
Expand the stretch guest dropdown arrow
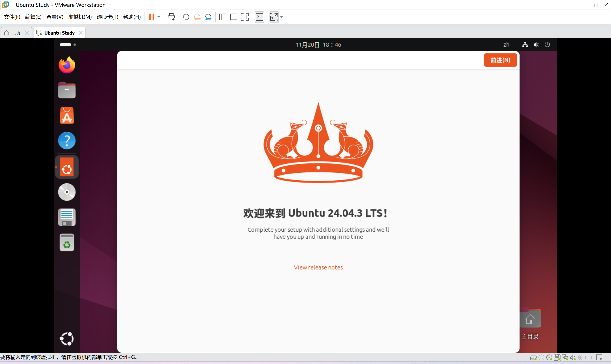(281, 17)
